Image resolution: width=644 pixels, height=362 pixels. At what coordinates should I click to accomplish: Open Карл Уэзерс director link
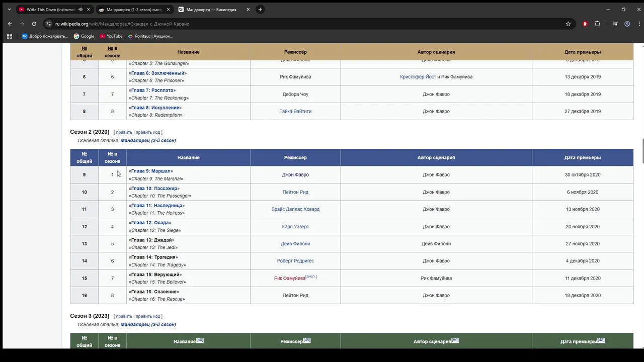coord(295,227)
